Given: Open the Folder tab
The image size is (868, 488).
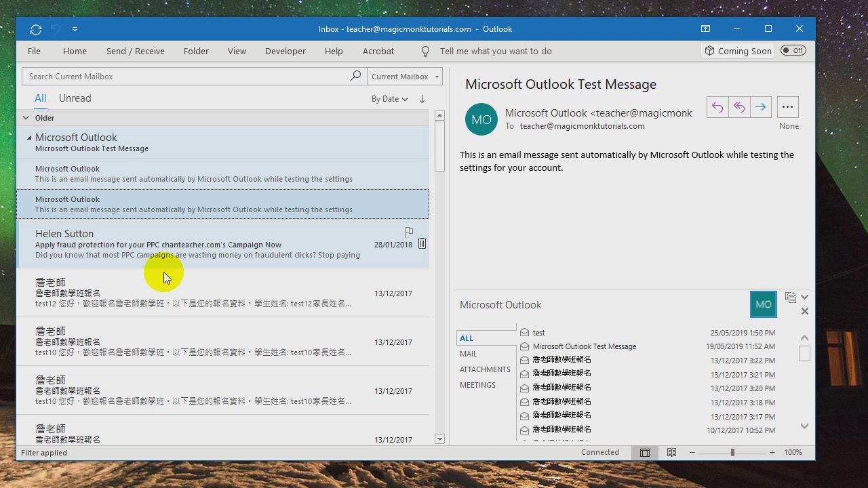Looking at the screenshot, I should pyautogui.click(x=196, y=51).
